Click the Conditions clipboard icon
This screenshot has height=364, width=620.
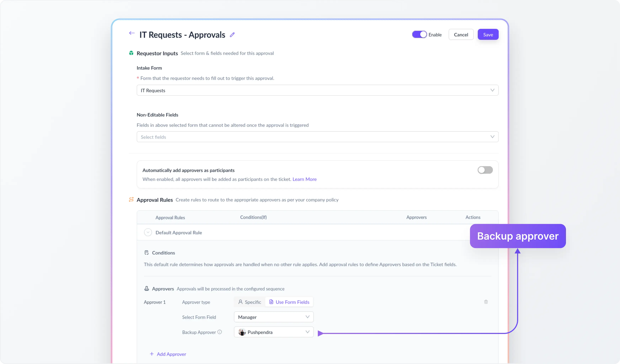[x=147, y=252]
